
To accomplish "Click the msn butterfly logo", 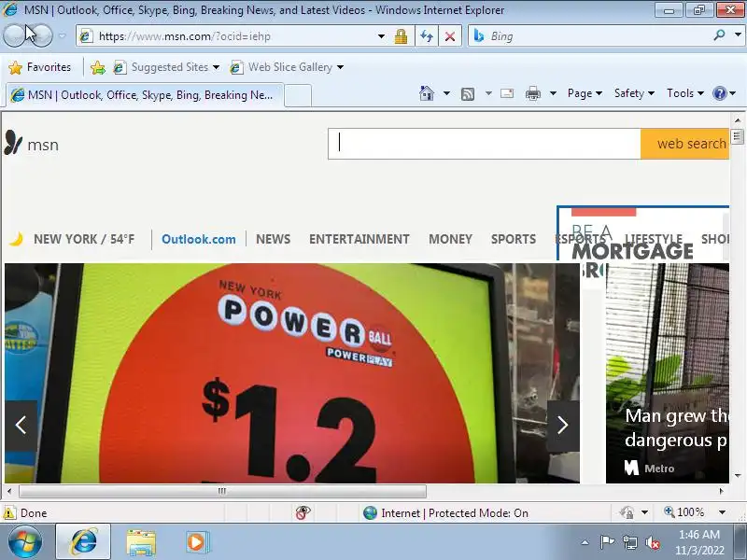I will coord(32,144).
